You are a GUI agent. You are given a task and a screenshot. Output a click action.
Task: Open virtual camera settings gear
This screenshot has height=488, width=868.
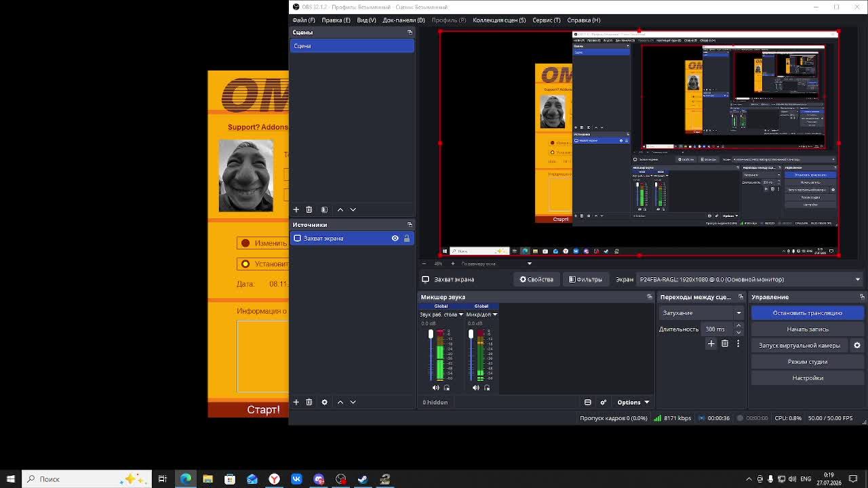click(x=856, y=346)
